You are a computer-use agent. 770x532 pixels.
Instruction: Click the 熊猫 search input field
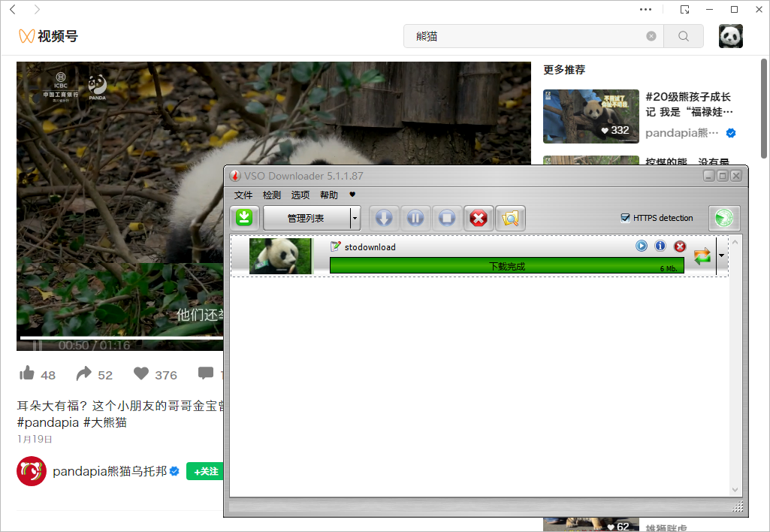526,36
